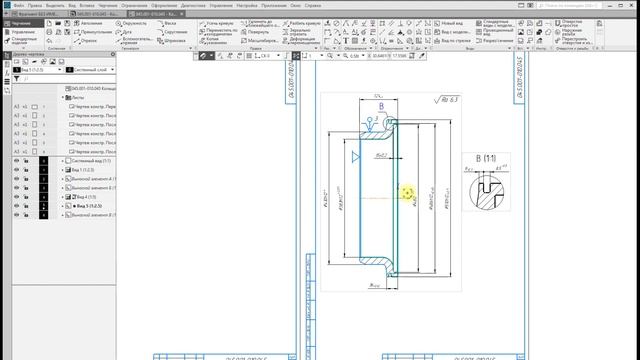Select the Окружность circle tool

click(131, 23)
